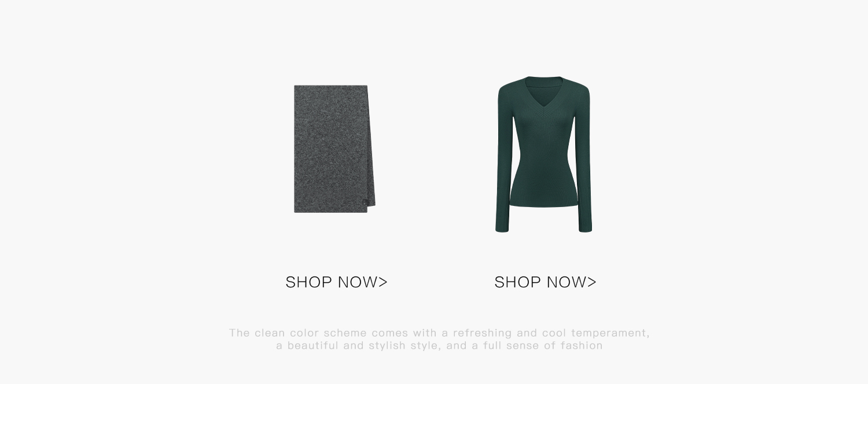
Task: Click the small logo tag on scarf
Action: point(365,202)
